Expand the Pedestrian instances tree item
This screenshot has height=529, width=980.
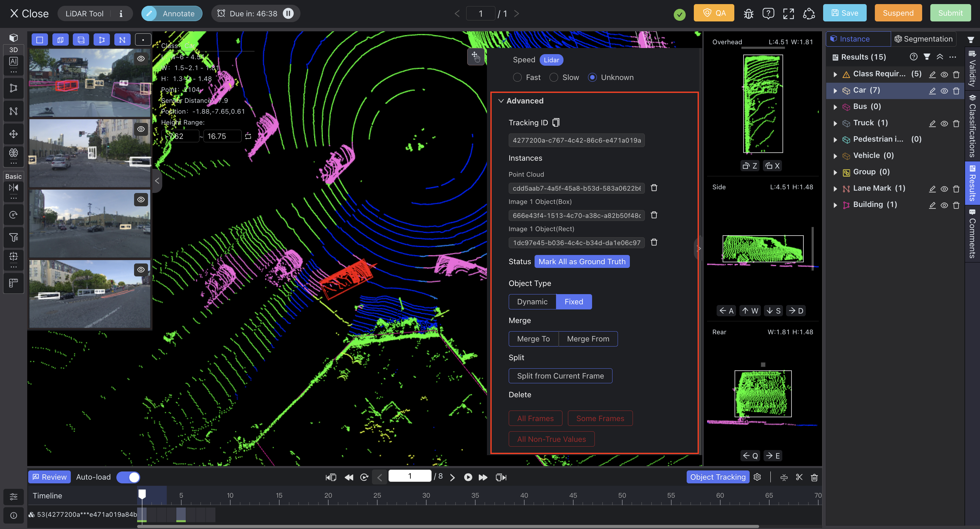(x=835, y=139)
